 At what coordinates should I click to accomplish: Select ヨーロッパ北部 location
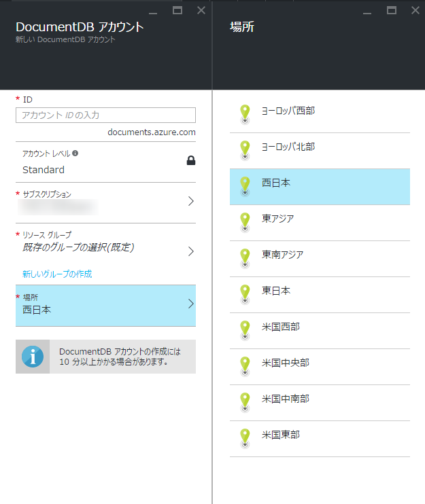coord(320,151)
